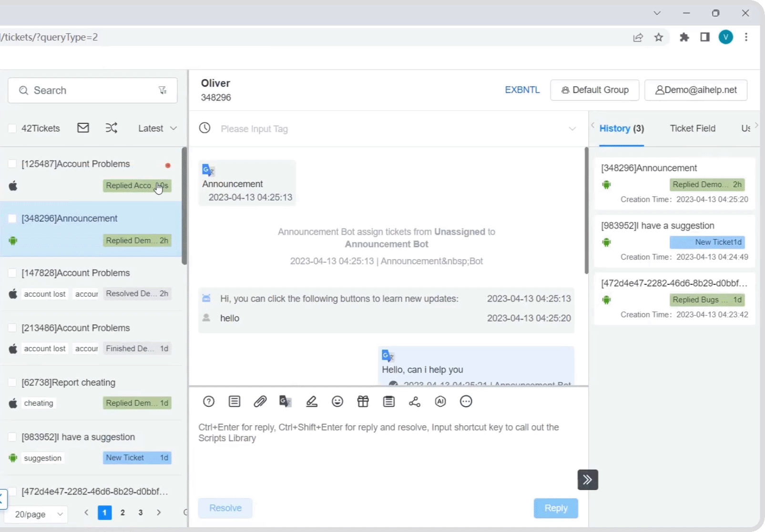Click the Reply button

(x=555, y=508)
